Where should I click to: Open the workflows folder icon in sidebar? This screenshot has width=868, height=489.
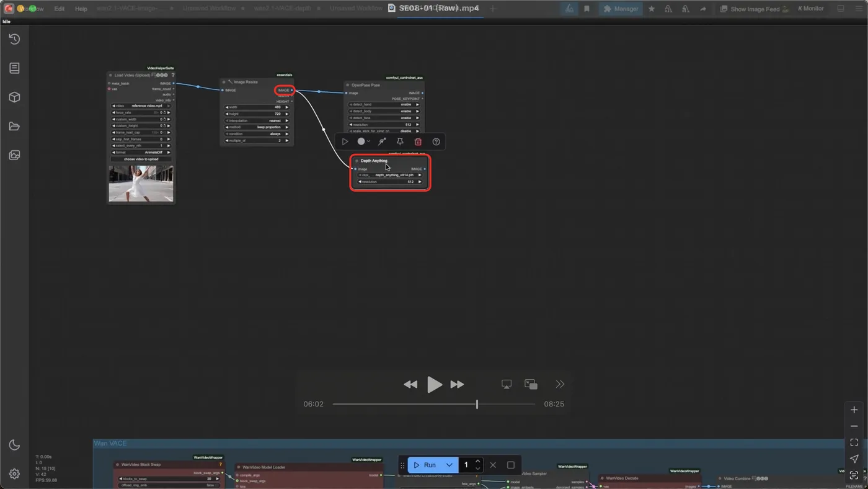(14, 127)
